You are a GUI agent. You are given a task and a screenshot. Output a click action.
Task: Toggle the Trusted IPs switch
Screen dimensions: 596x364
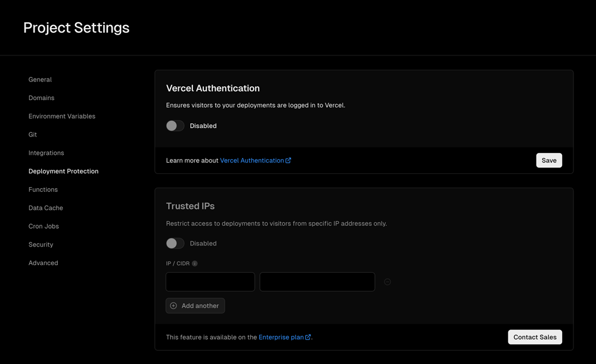(175, 243)
